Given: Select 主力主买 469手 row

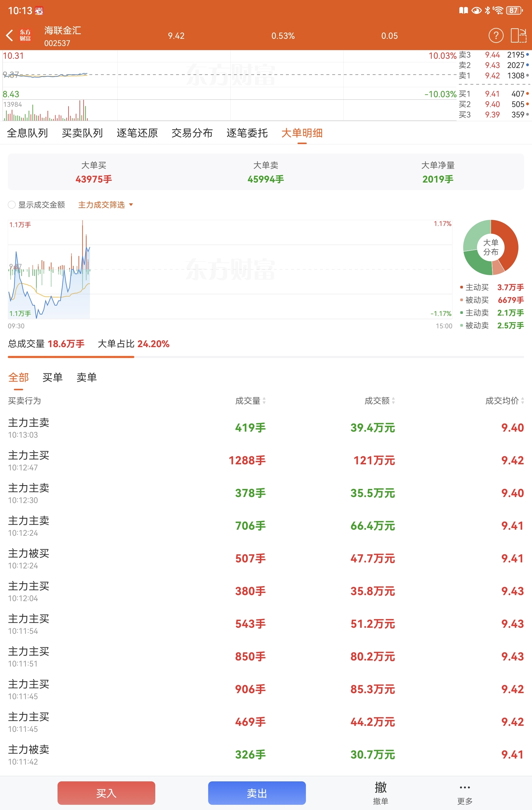Looking at the screenshot, I should click(x=266, y=722).
